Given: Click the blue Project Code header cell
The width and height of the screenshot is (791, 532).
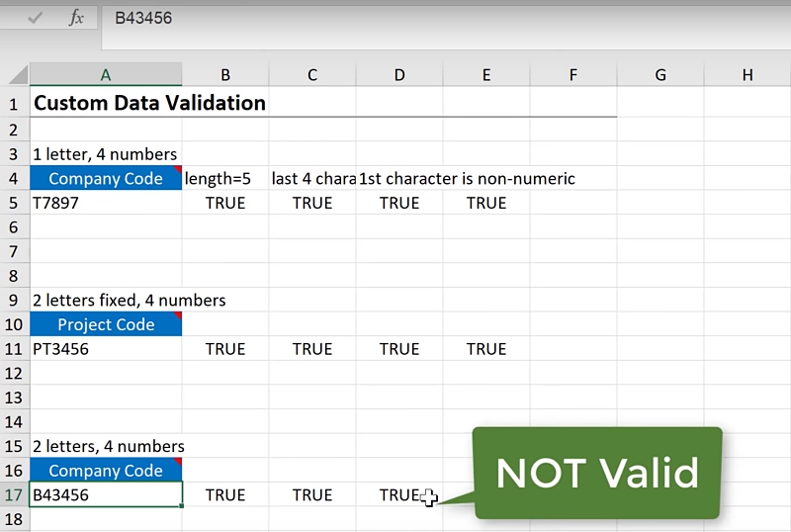Looking at the screenshot, I should point(106,325).
